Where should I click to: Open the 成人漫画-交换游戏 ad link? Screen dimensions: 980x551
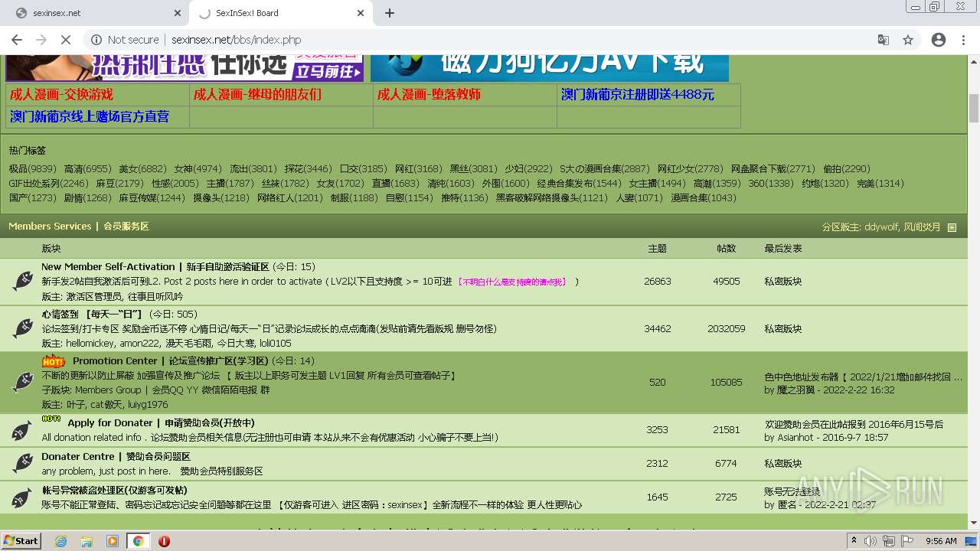(x=61, y=94)
